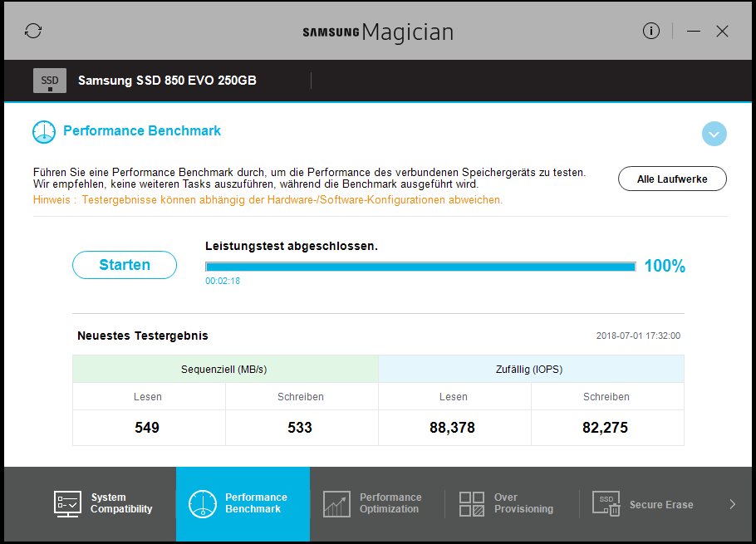756x544 pixels.
Task: Click the Samsung Magician logo title
Action: tap(378, 32)
